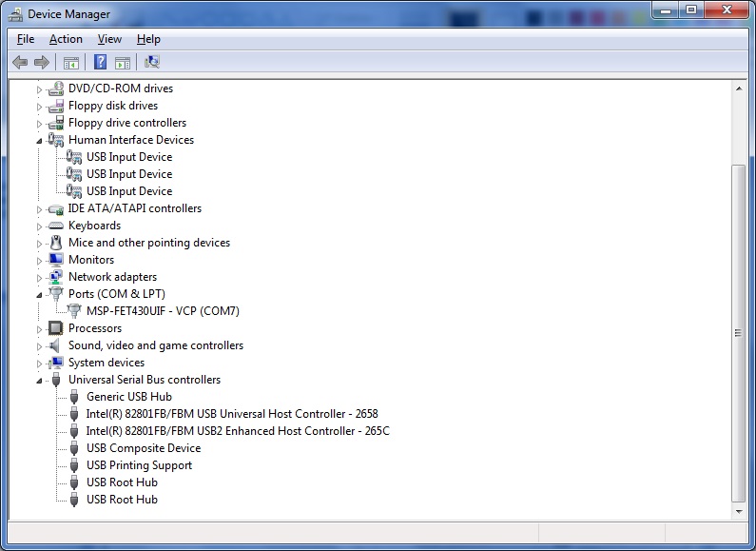Viewport: 756px width, 551px height.
Task: Maximize the Device Manager window
Action: [x=691, y=10]
